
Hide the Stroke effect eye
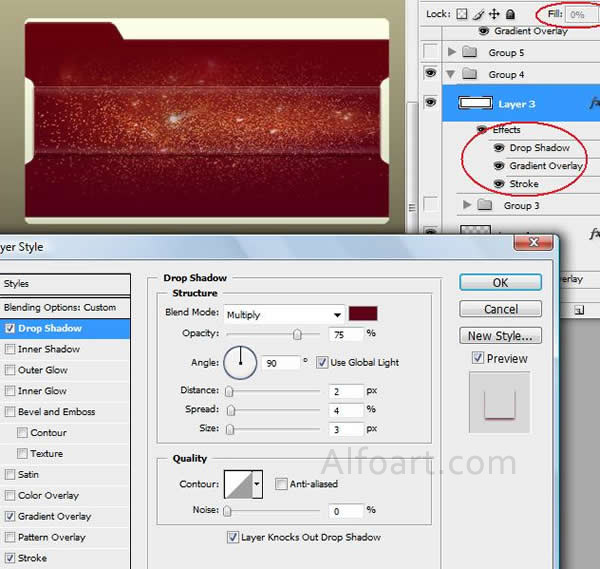point(499,184)
